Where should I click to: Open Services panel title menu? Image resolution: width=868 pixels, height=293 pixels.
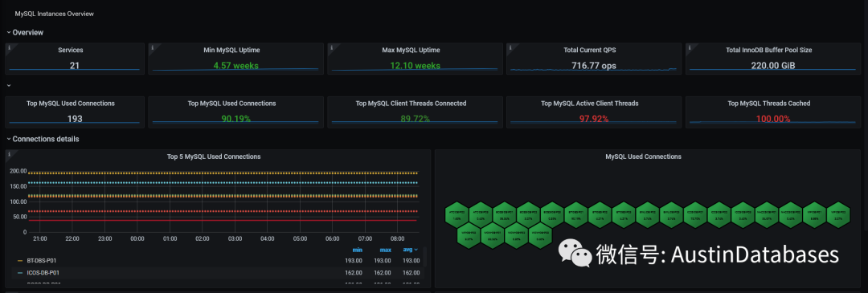tap(71, 50)
